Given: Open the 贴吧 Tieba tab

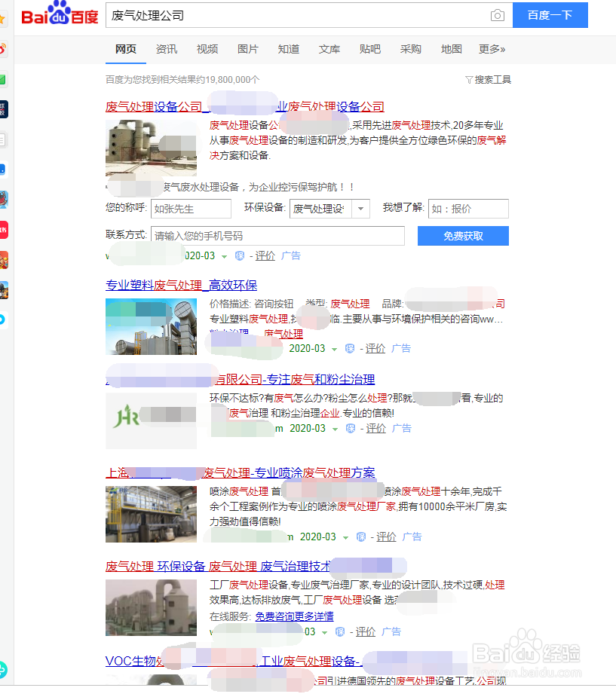Looking at the screenshot, I should point(369,48).
